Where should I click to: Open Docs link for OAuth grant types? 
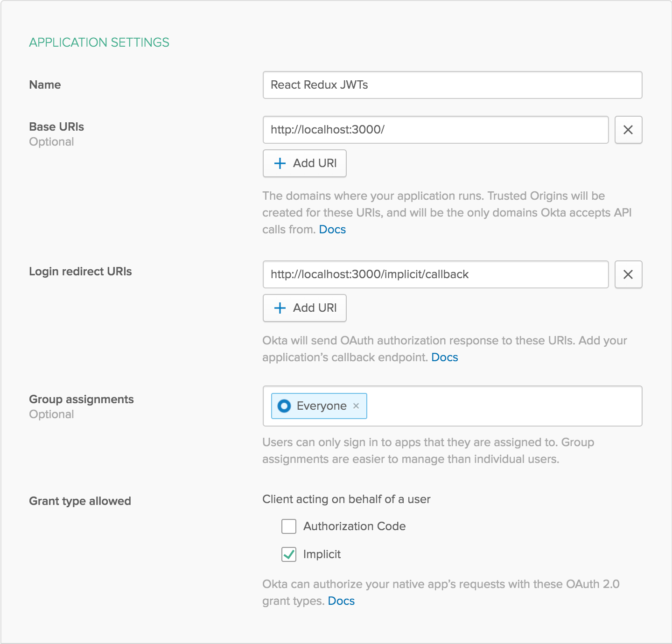point(341,601)
